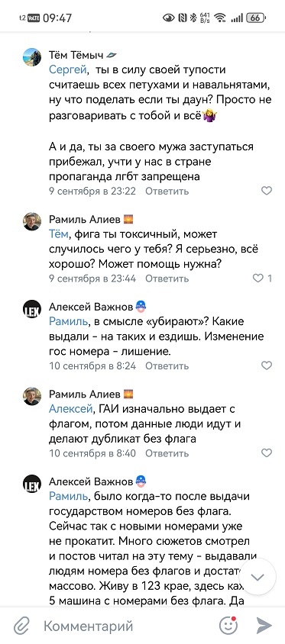The width and height of the screenshot is (285, 644).
Task: Open the Сергей mention link
Action: coord(68,70)
